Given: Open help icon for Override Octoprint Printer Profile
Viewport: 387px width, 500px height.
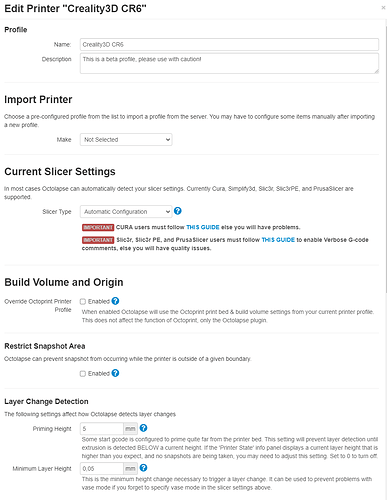Looking at the screenshot, I should (x=115, y=301).
